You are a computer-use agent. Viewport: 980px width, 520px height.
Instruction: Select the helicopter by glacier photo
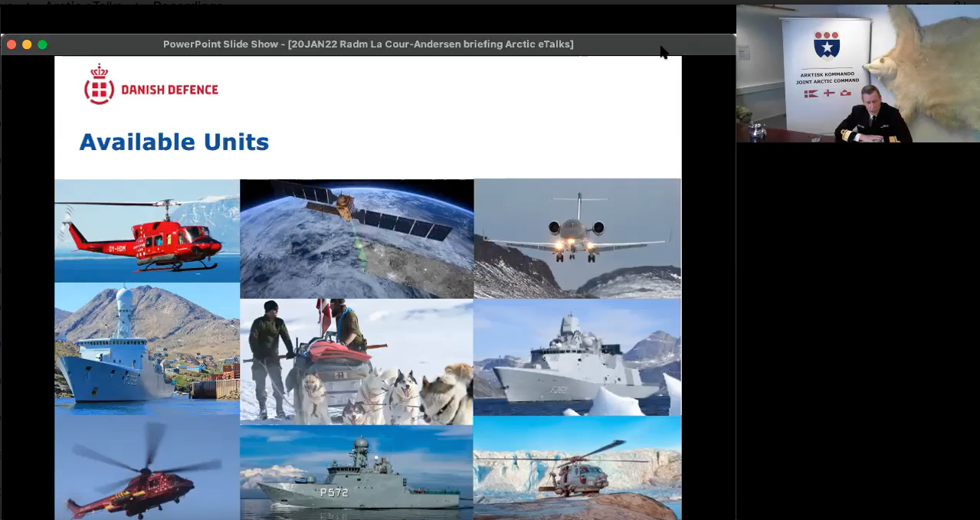(x=577, y=468)
